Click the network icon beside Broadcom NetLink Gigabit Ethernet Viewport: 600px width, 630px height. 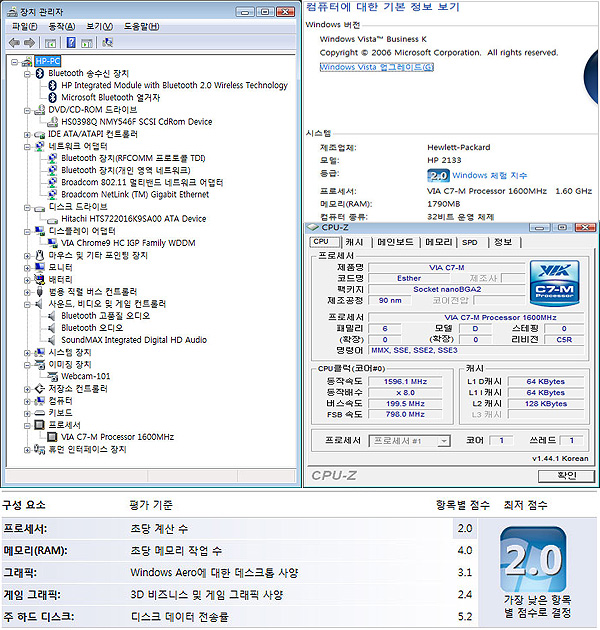(52, 194)
